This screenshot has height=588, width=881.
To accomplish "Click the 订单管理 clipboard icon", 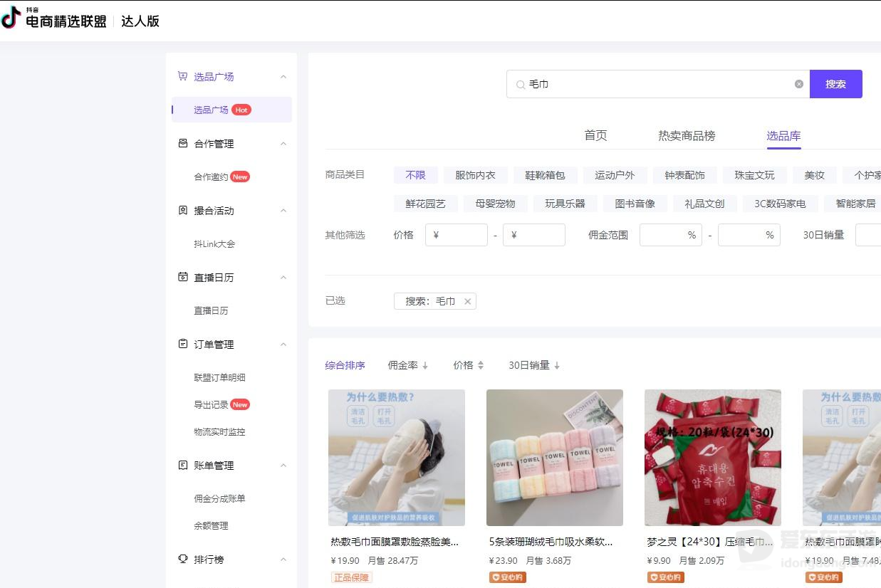I will coord(183,344).
